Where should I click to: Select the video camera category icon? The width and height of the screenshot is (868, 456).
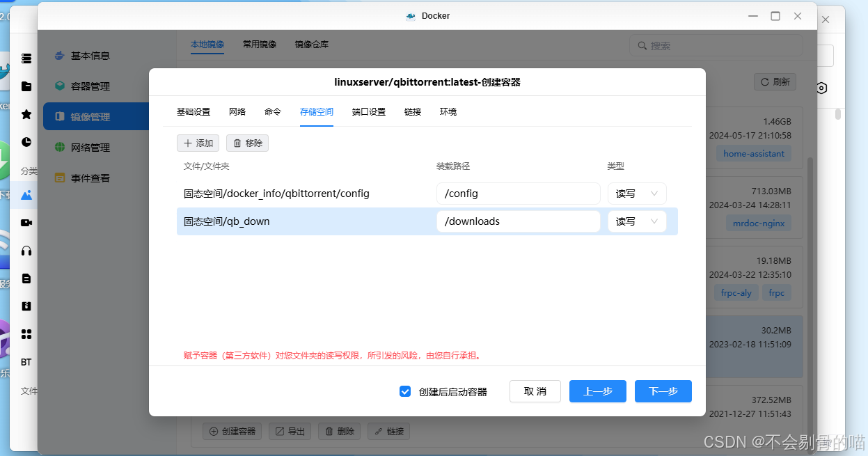pyautogui.click(x=26, y=223)
